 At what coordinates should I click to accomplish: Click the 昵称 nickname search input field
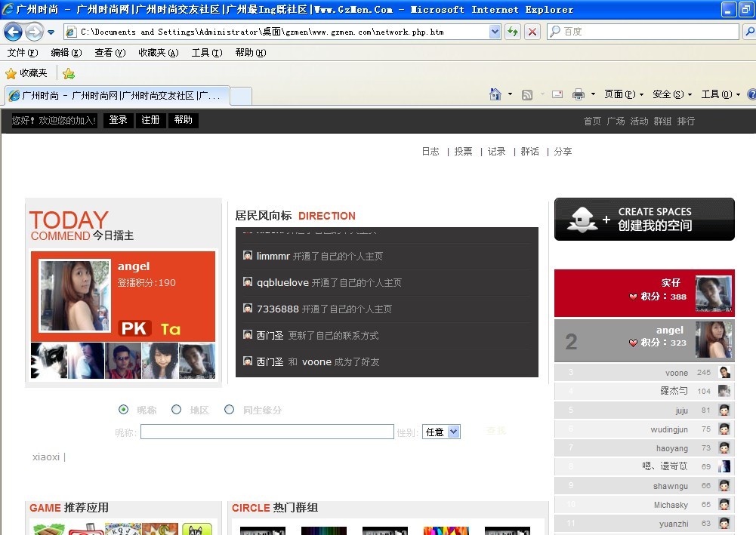(267, 432)
